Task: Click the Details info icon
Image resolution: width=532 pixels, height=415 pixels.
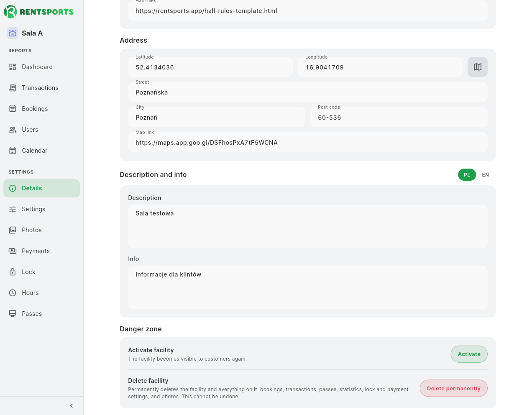Action: point(13,188)
